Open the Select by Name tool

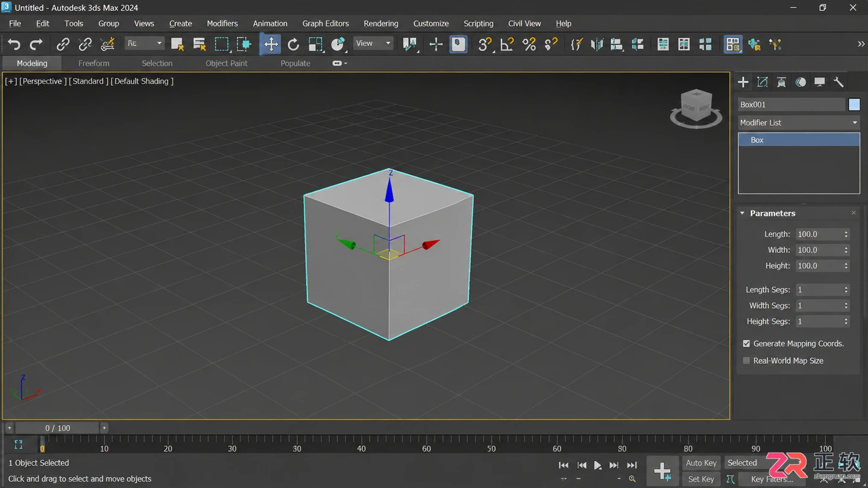pos(200,44)
